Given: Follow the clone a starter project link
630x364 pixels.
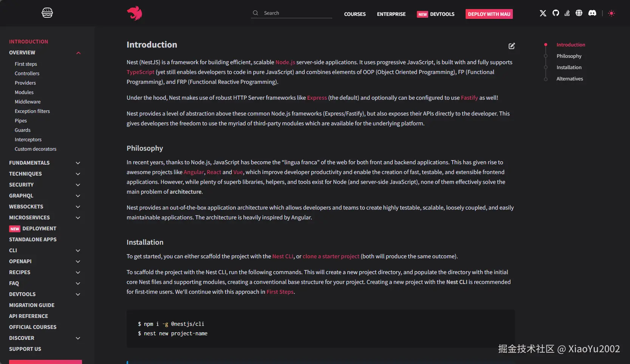Looking at the screenshot, I should click(x=331, y=256).
